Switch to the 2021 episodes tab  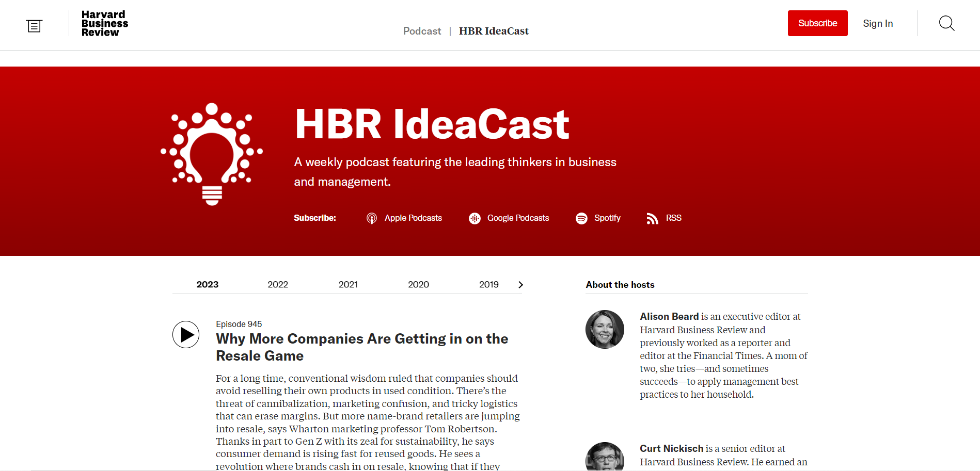click(348, 285)
